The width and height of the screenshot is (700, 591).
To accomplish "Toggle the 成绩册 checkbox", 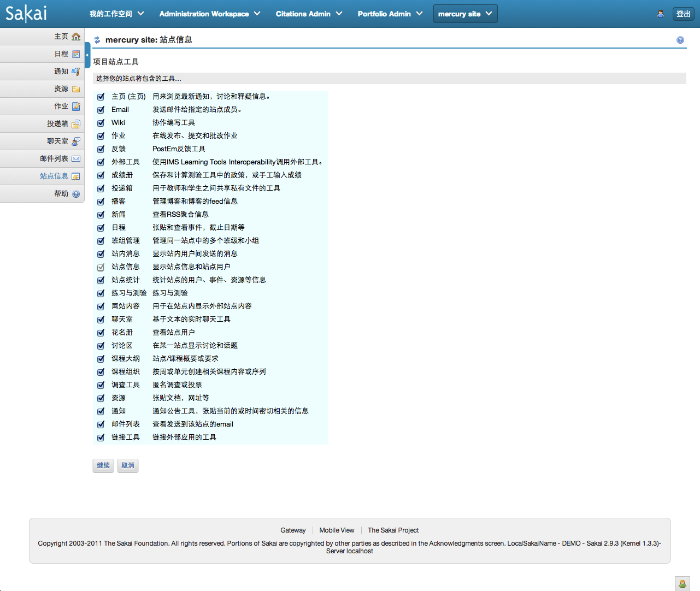I will 101,175.
